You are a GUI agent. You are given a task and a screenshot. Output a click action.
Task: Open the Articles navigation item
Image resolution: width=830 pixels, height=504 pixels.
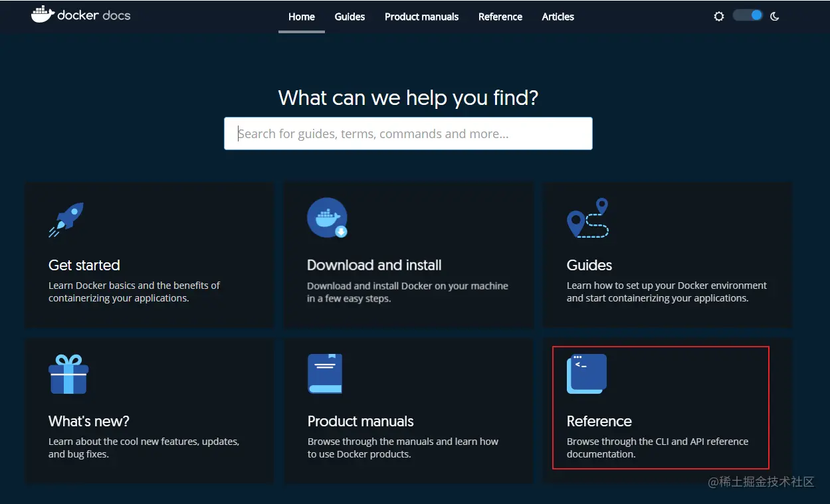point(558,17)
